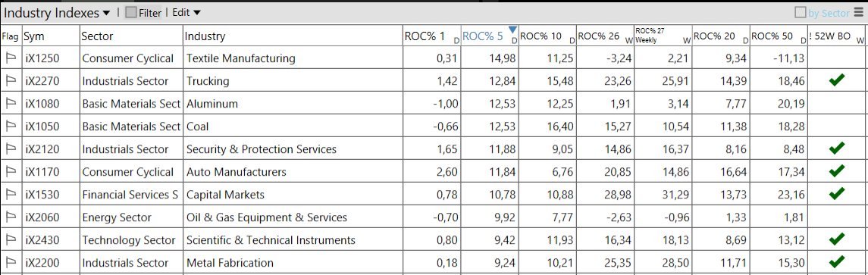The height and width of the screenshot is (275, 868).
Task: Flag the iX1530 Capital Markets row
Action: tap(10, 194)
